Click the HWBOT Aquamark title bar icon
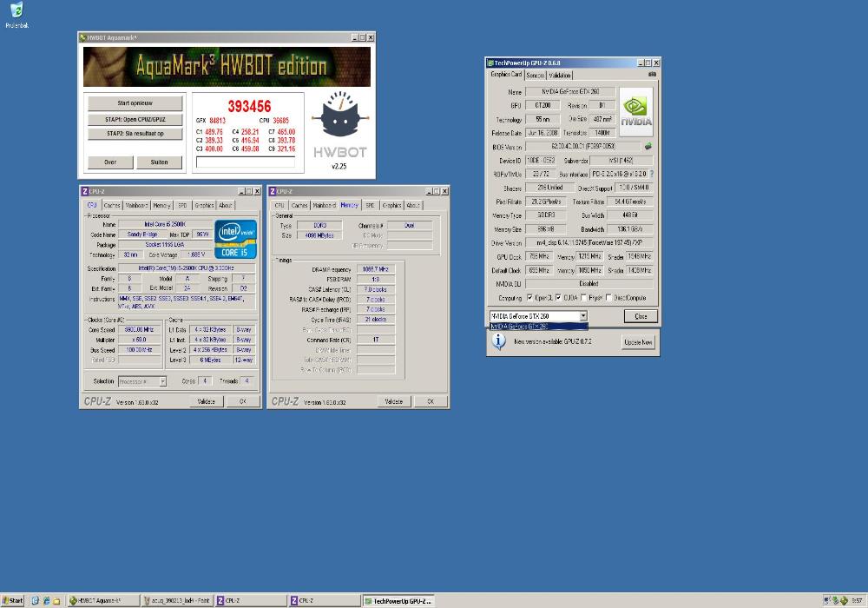Image resolution: width=868 pixels, height=608 pixels. [x=83, y=37]
